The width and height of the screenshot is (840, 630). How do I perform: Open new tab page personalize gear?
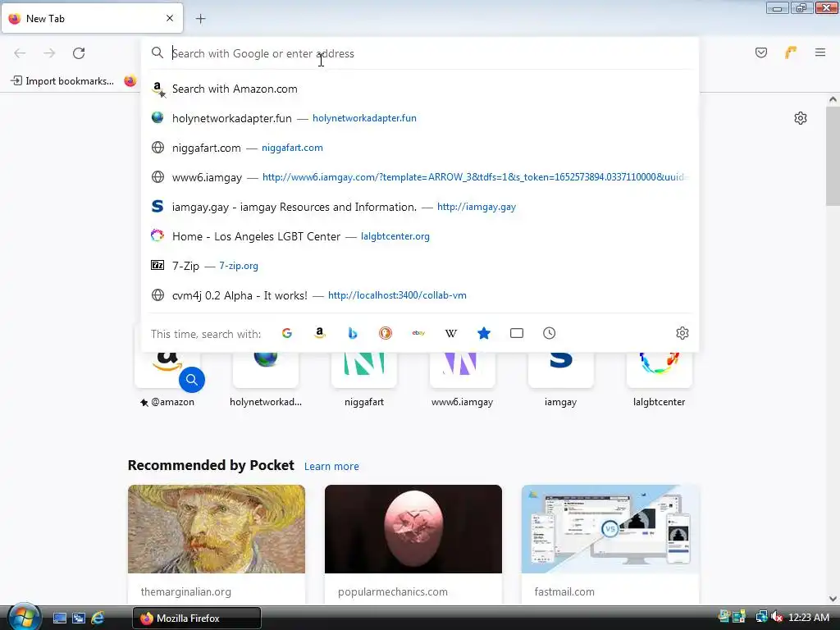click(x=801, y=118)
